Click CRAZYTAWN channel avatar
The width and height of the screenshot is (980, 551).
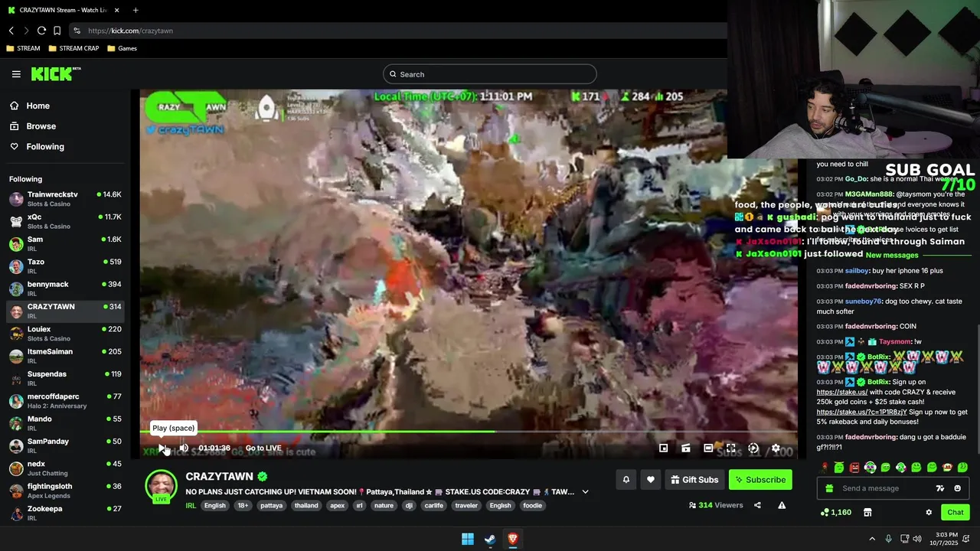tap(161, 486)
